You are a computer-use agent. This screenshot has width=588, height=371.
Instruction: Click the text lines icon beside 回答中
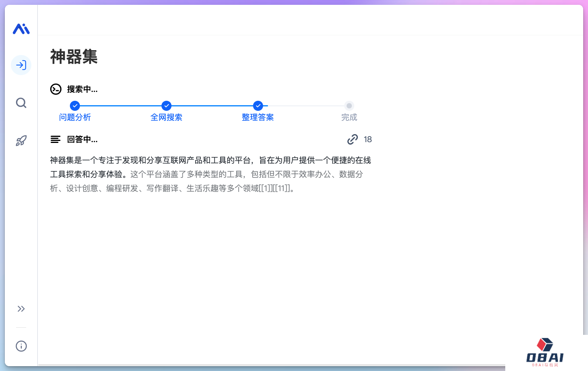pyautogui.click(x=55, y=139)
